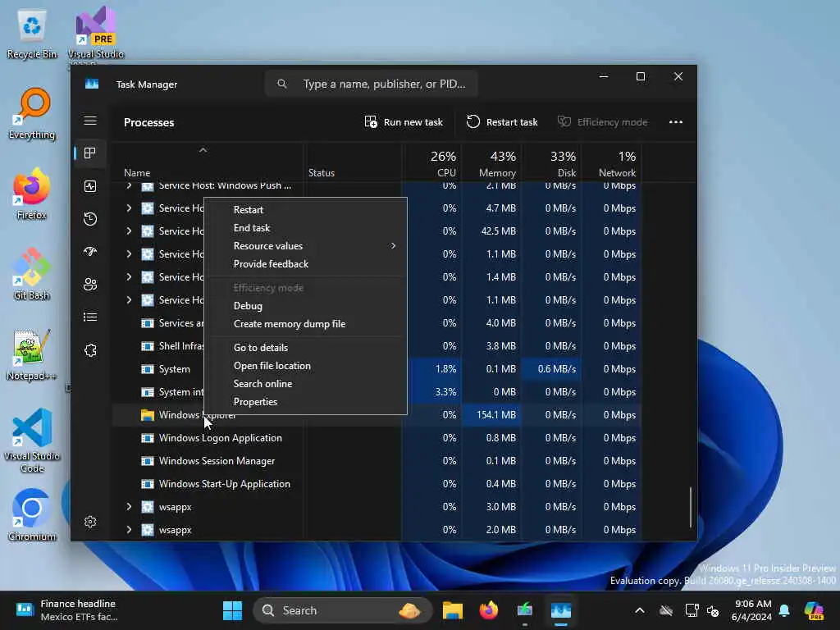Open Firefox desktop shortcut

32,194
